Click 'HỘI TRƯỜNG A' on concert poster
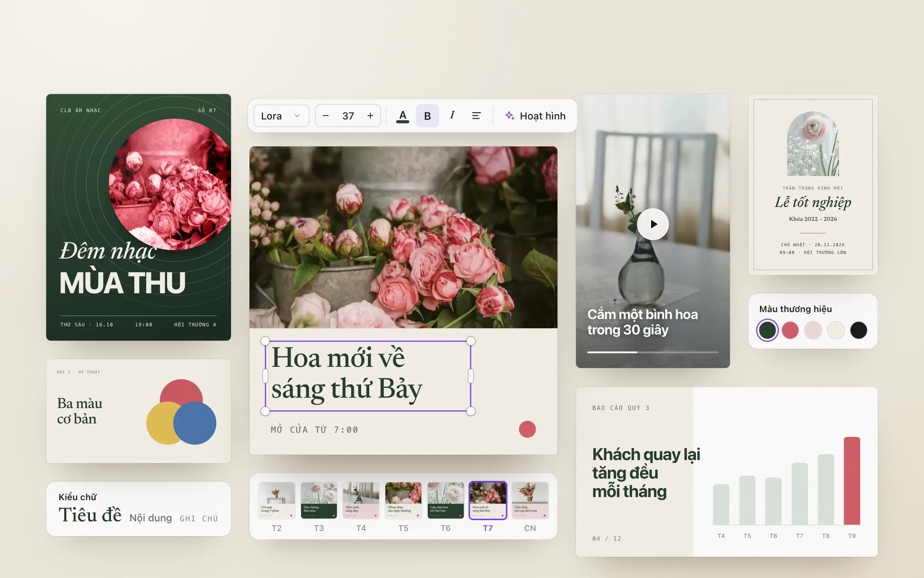 coord(195,324)
